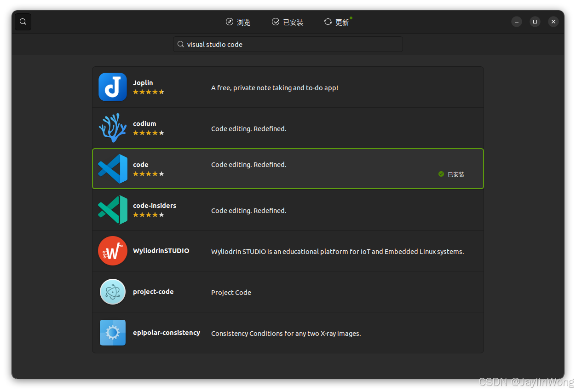Select the codium app name
576x392 pixels.
tap(144, 124)
